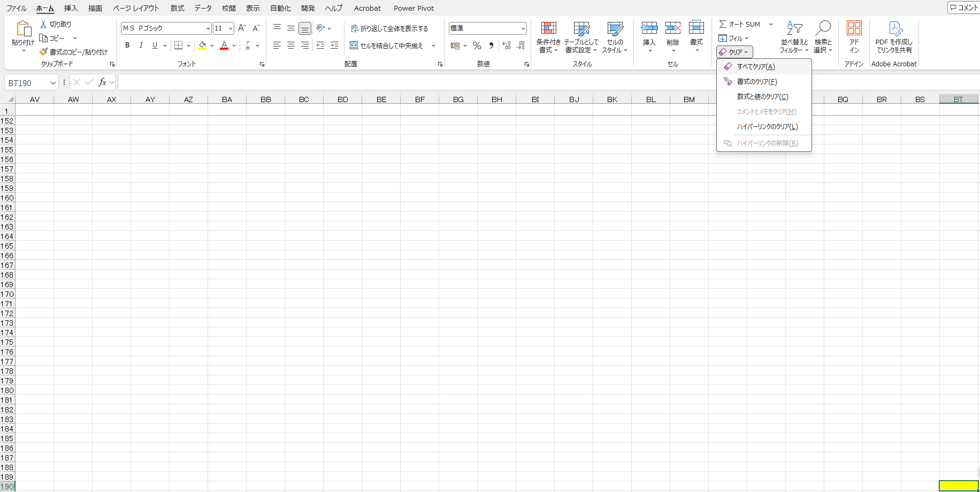Open the Insert (挿入) ribbon tab

tap(71, 8)
